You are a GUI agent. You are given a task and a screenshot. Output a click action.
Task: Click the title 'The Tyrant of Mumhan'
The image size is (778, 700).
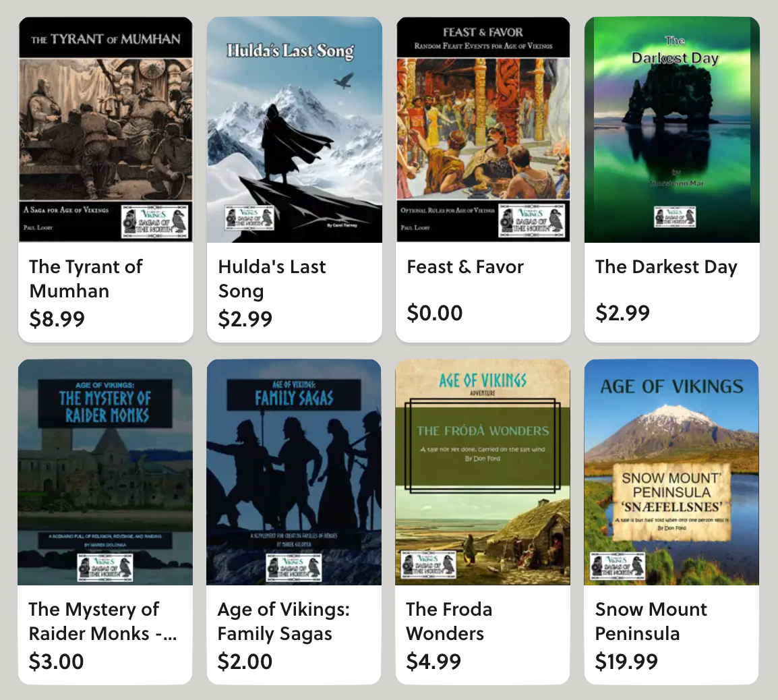86,279
